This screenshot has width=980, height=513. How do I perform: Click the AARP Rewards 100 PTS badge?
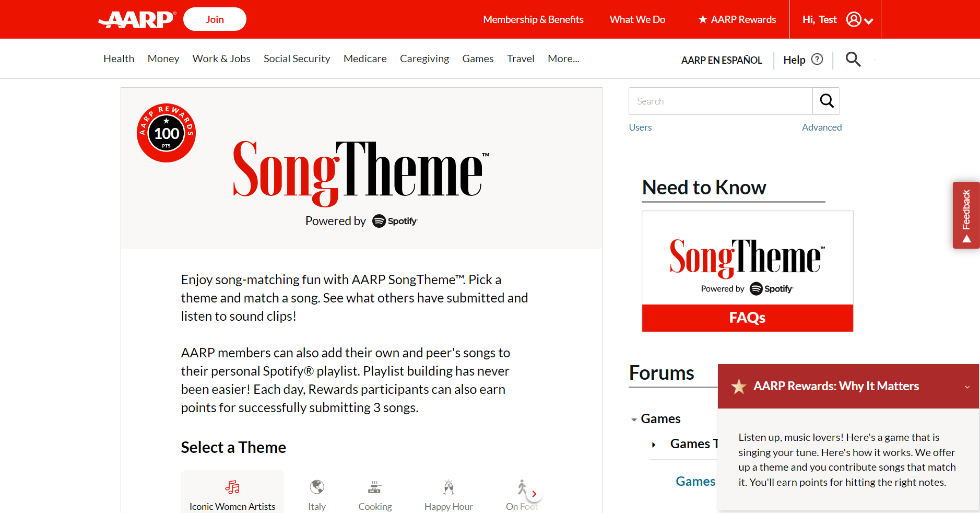tap(166, 133)
